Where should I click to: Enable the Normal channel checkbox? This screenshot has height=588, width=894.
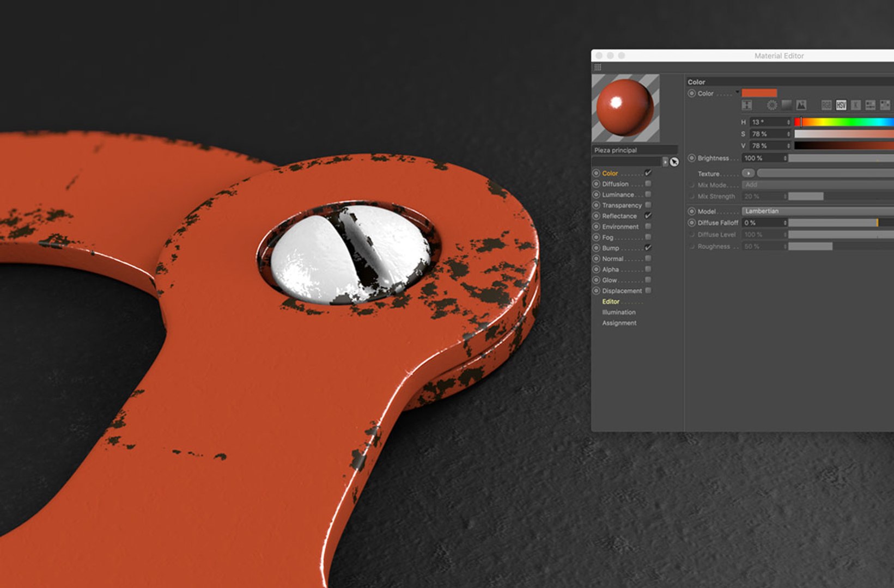[x=648, y=258]
